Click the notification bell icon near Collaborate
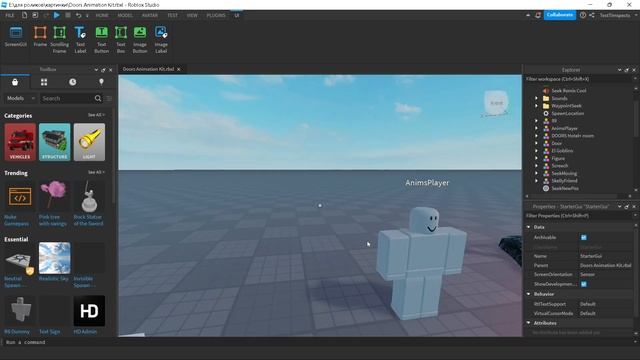The image size is (640, 360). (538, 15)
